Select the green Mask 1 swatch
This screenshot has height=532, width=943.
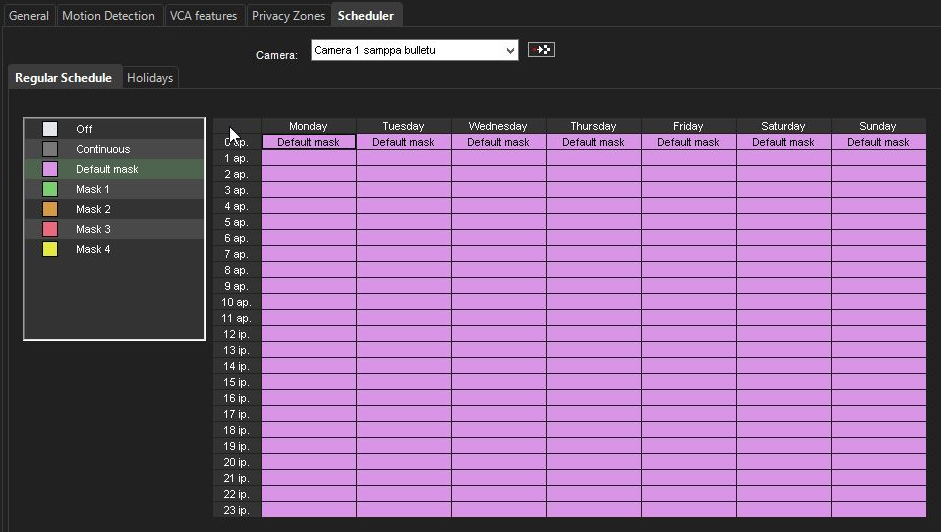point(50,189)
